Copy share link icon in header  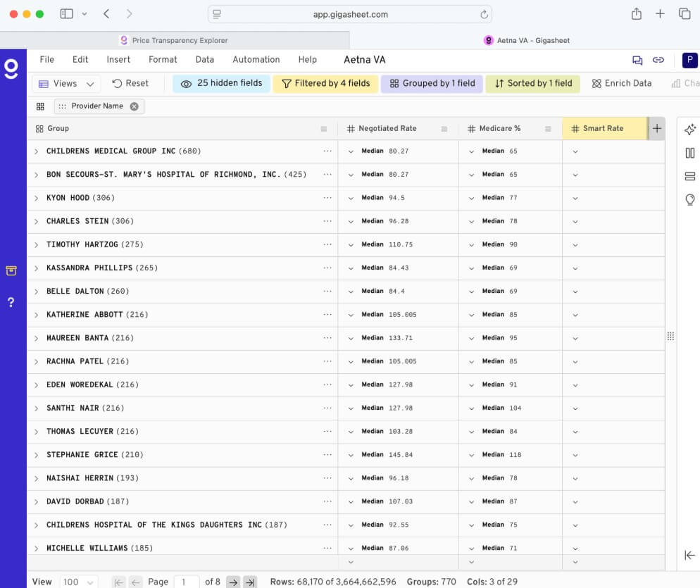[x=658, y=60]
